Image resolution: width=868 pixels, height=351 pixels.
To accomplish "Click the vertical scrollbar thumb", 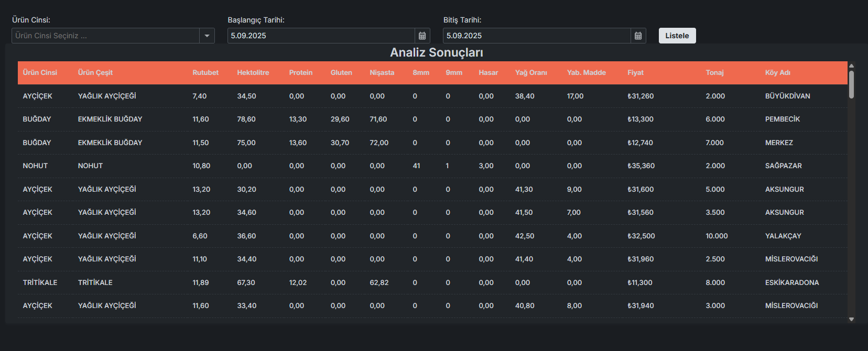I will (x=851, y=84).
